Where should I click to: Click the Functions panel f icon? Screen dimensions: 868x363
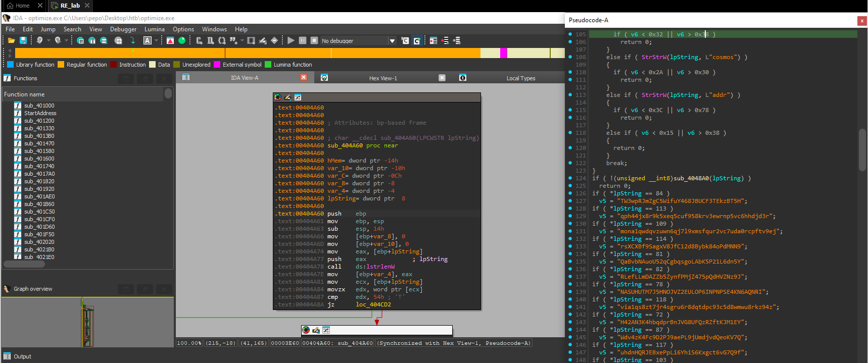[7, 78]
